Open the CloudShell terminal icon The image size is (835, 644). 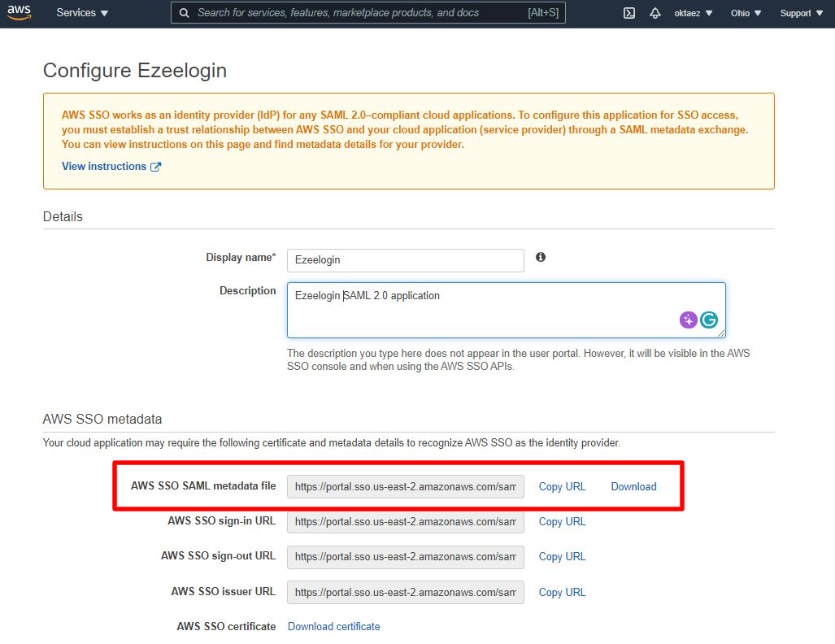pyautogui.click(x=629, y=13)
